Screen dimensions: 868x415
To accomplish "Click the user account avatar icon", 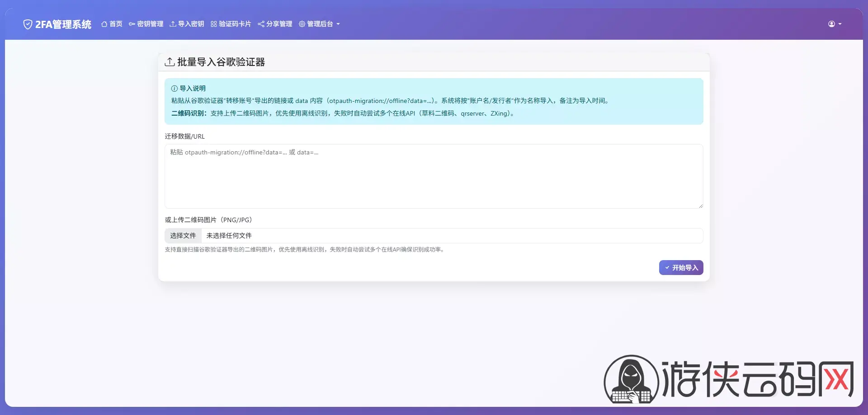I will tap(831, 24).
